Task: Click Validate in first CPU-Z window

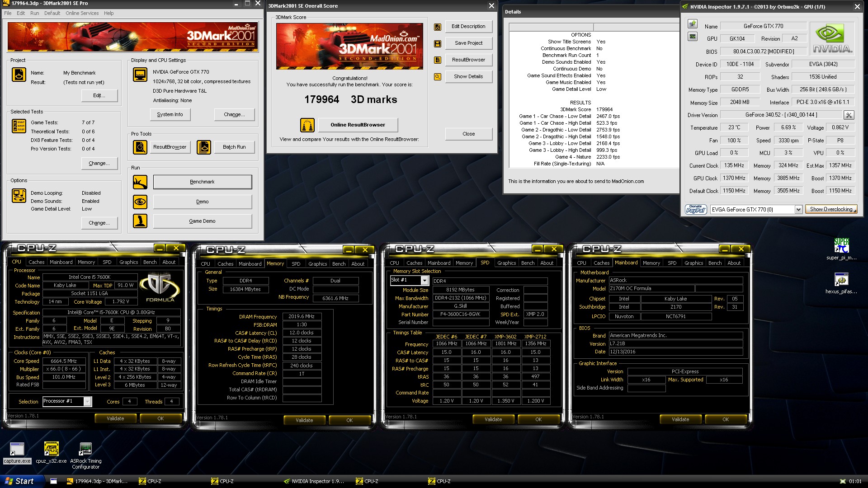Action: 115,419
